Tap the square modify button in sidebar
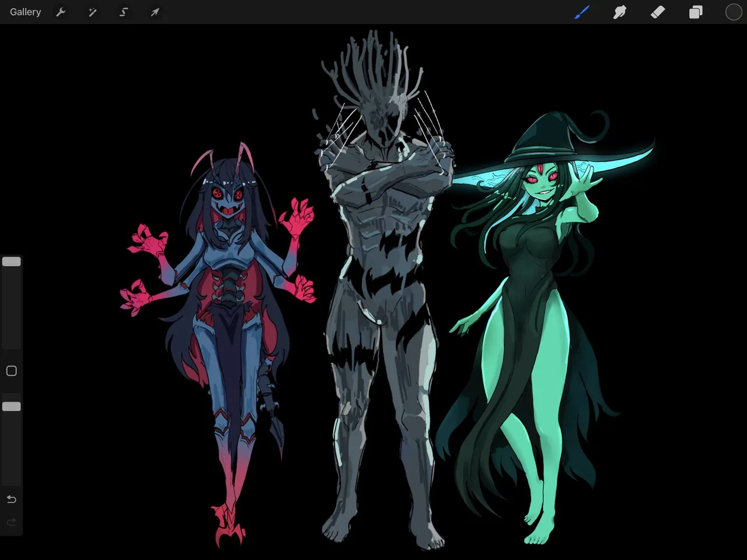This screenshot has height=560, width=747. pos(11,371)
